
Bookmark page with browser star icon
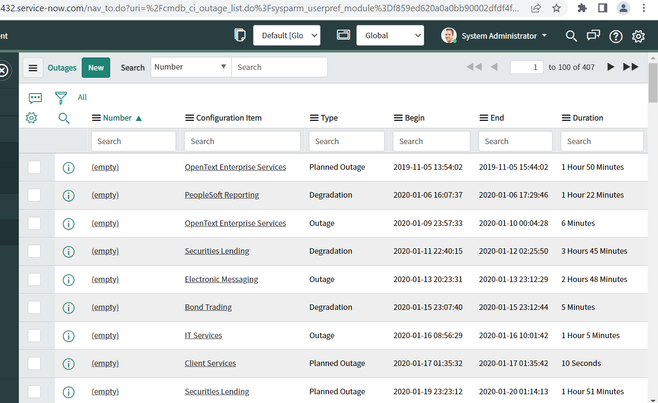click(556, 8)
